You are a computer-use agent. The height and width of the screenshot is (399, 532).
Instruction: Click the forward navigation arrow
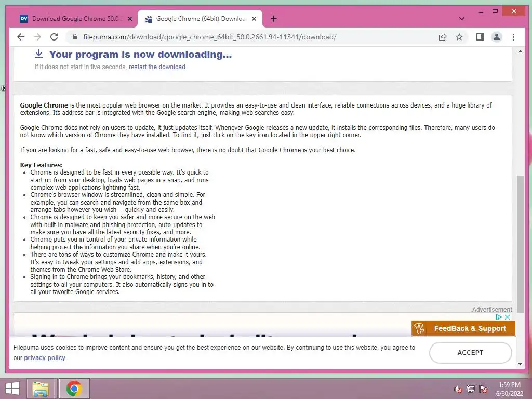click(x=37, y=37)
